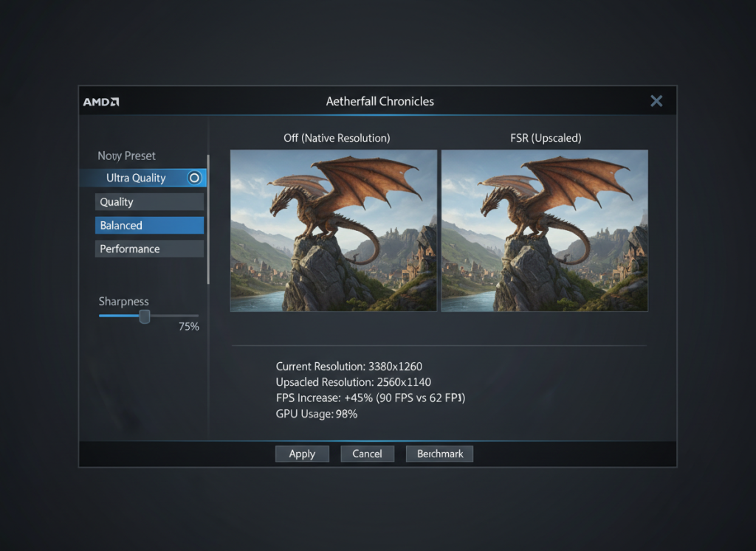Screen dimensions: 756x551
Task: Click the GPU Usage: 98% text
Action: pos(316,415)
